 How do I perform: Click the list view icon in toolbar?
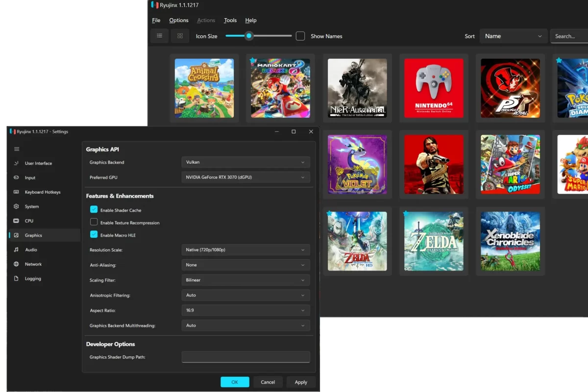point(159,36)
